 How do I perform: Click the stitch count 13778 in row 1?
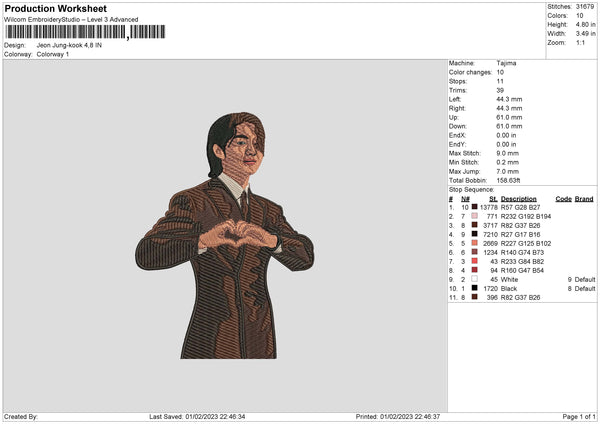[489, 207]
